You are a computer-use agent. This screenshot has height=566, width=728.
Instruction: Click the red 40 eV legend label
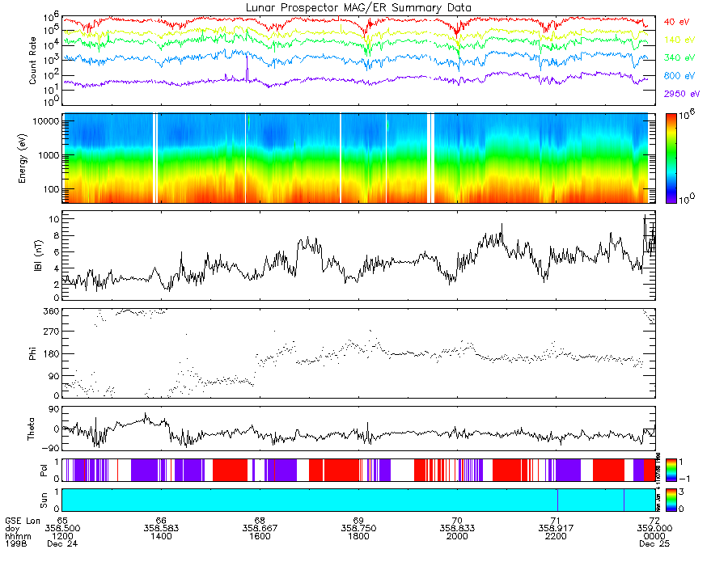(676, 22)
